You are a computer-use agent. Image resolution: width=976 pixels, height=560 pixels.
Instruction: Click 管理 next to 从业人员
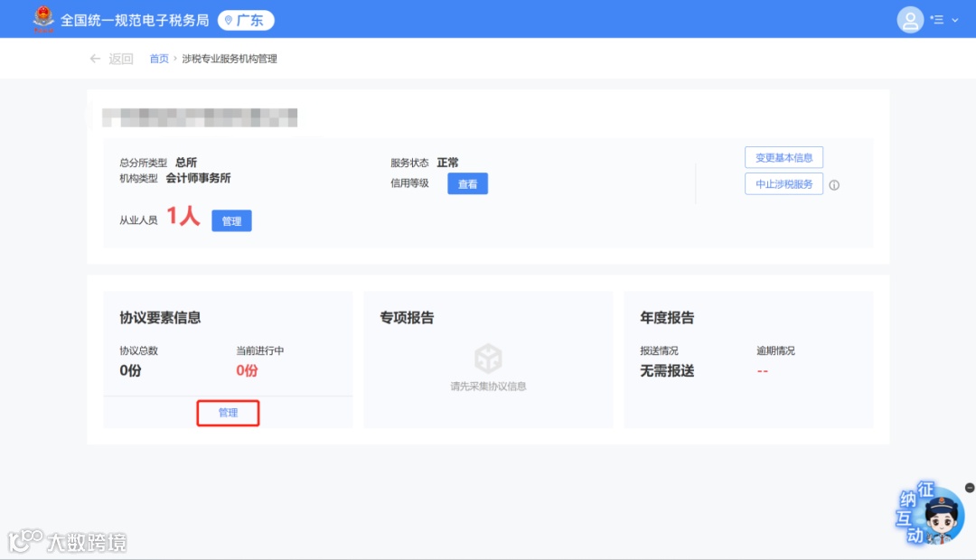click(x=231, y=219)
